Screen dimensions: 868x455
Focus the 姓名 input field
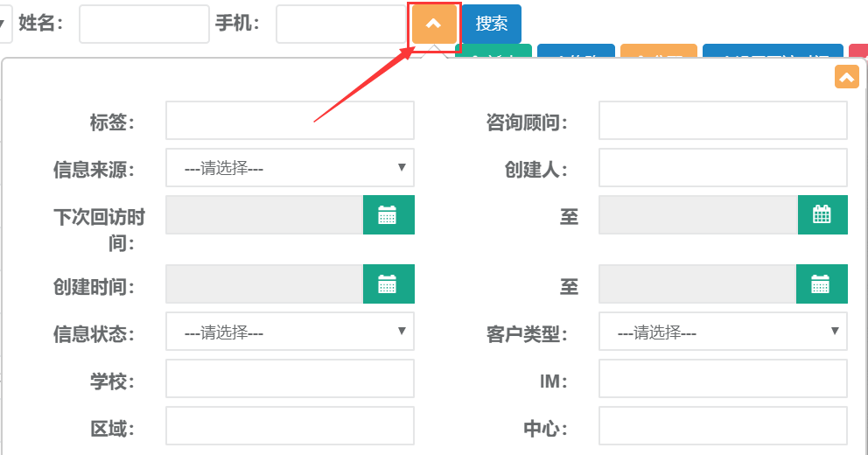click(x=144, y=24)
